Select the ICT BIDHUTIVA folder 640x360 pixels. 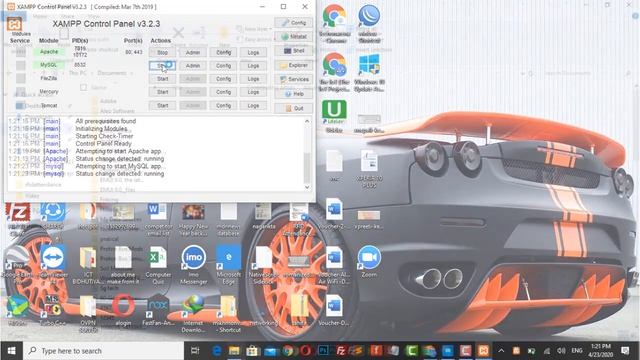[x=87, y=265]
